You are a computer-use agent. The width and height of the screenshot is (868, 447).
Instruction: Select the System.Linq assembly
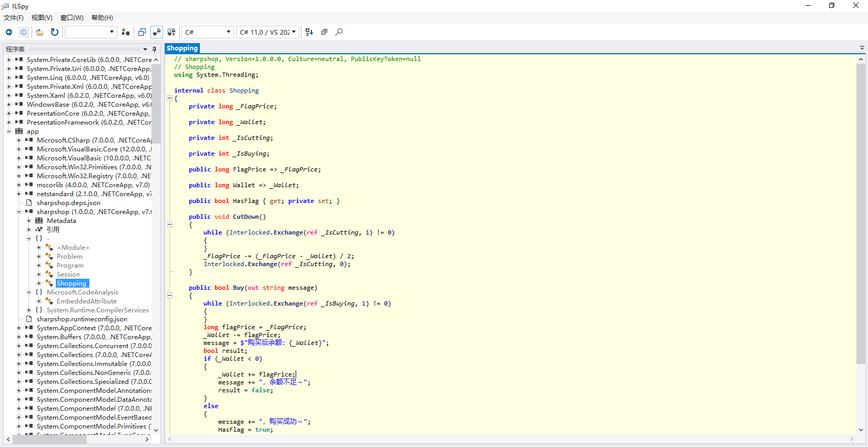pyautogui.click(x=88, y=78)
